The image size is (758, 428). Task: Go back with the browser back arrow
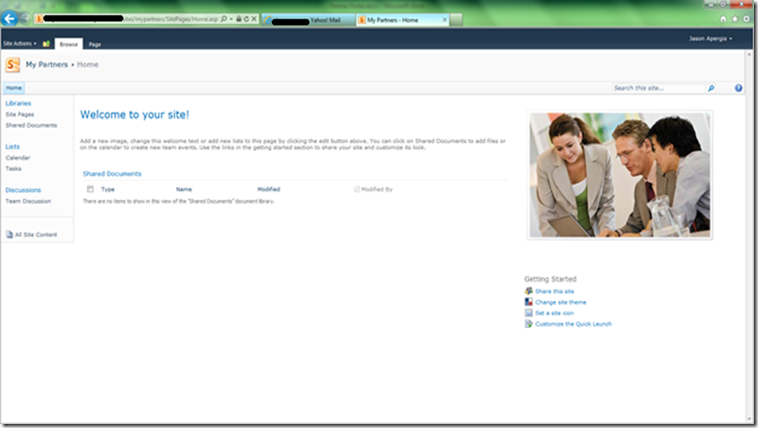9,18
